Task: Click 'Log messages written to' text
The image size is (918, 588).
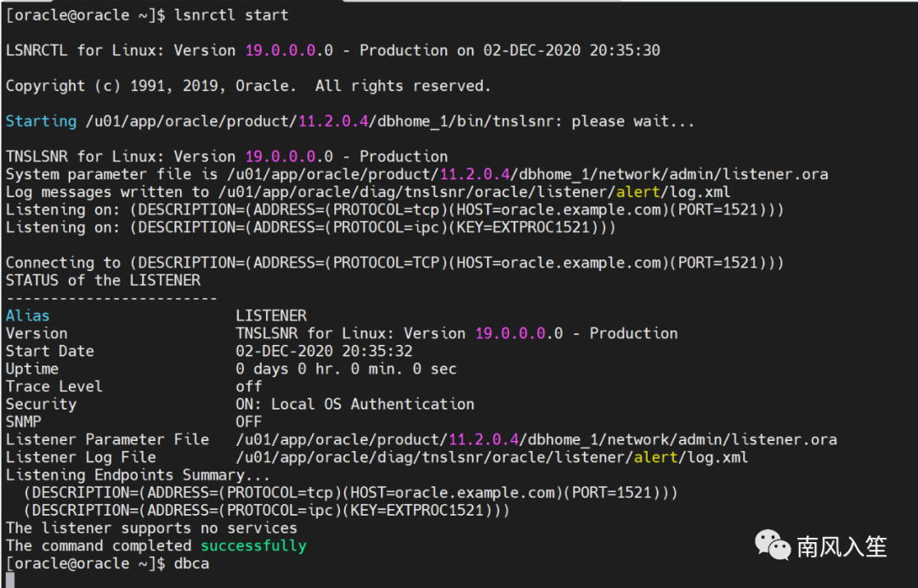Action: click(107, 192)
